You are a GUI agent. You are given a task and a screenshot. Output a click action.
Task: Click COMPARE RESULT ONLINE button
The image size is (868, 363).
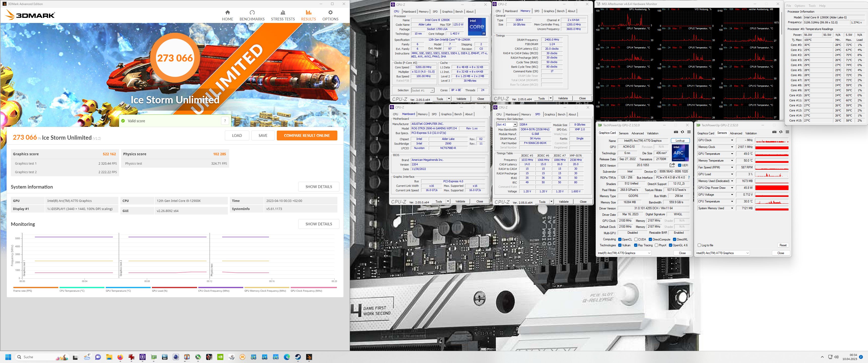click(307, 135)
